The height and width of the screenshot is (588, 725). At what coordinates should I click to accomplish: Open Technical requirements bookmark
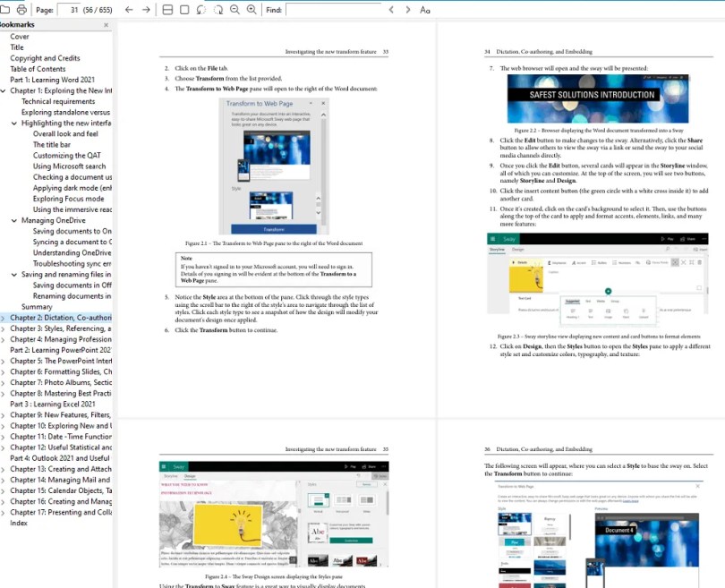coord(58,101)
